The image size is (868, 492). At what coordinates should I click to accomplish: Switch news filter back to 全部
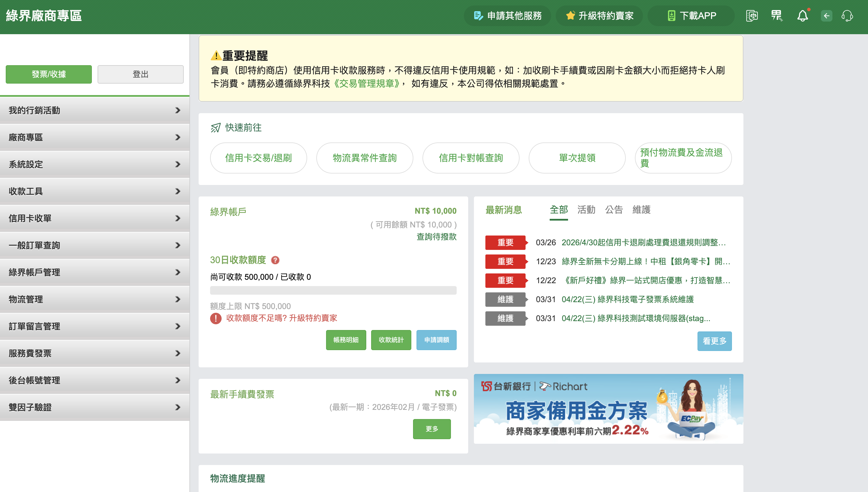click(559, 210)
